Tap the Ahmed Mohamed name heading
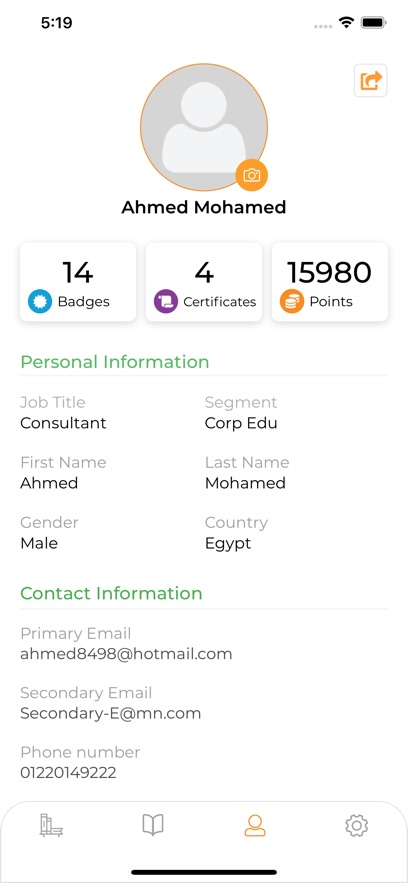This screenshot has width=408, height=883. point(204,207)
